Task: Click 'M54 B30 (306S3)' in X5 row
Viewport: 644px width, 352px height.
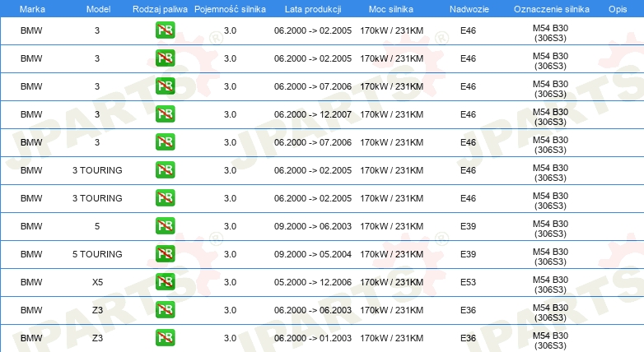Action: click(550, 285)
